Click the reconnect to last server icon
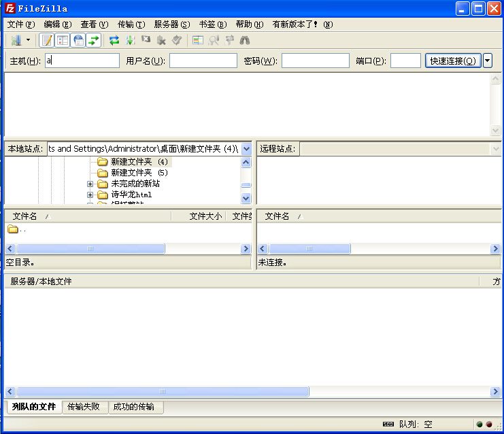Screen dimensions: 504x434 point(177,40)
